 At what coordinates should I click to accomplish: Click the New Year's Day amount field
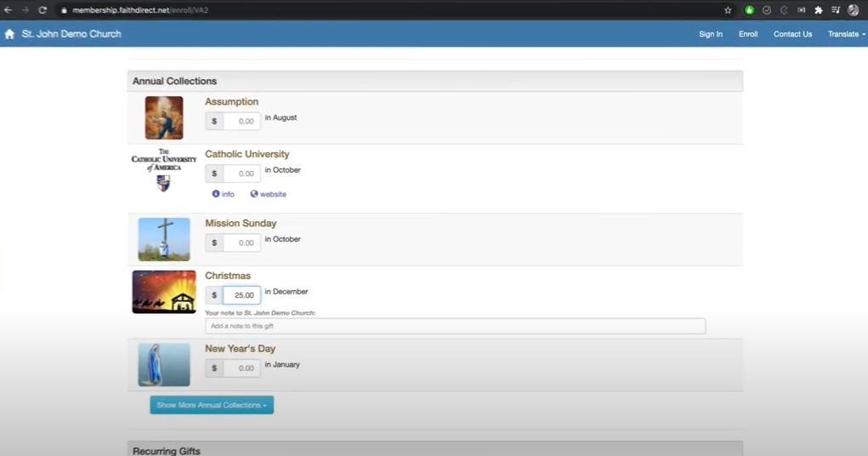242,368
